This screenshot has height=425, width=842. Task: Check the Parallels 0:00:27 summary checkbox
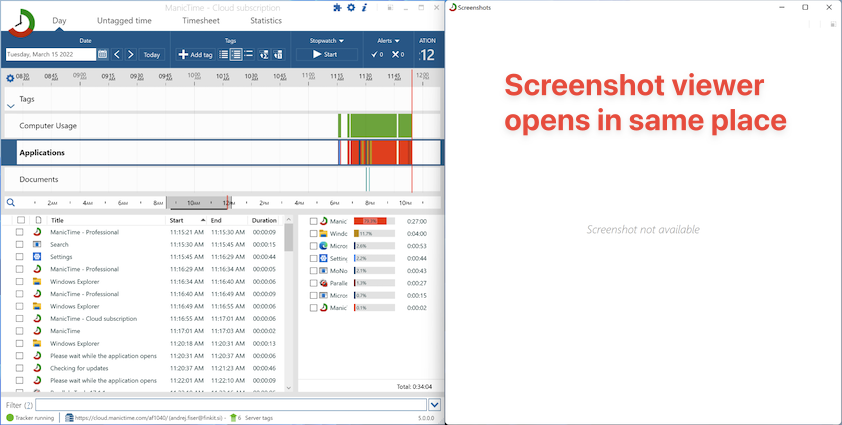[x=314, y=283]
